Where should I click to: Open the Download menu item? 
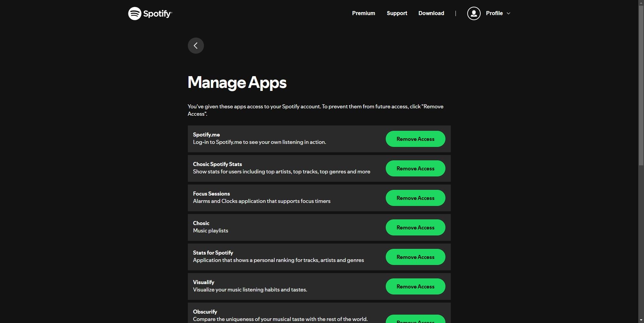[431, 13]
